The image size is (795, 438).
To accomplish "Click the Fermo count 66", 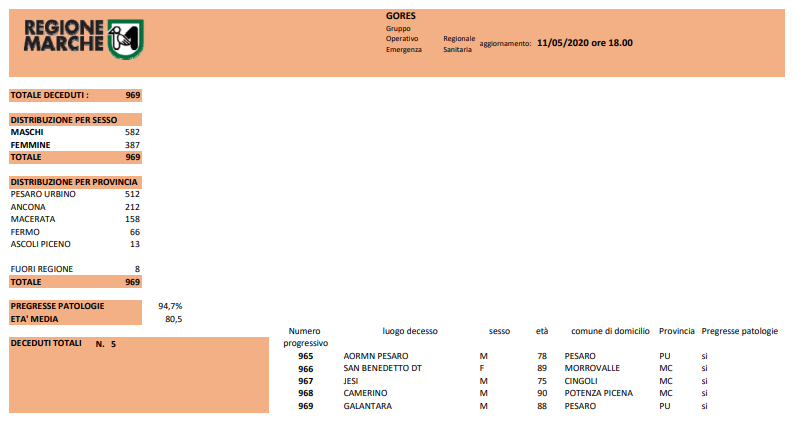I will (135, 232).
